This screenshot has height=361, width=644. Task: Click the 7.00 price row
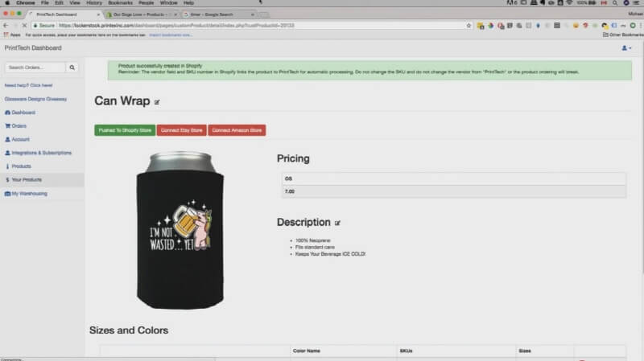(454, 191)
